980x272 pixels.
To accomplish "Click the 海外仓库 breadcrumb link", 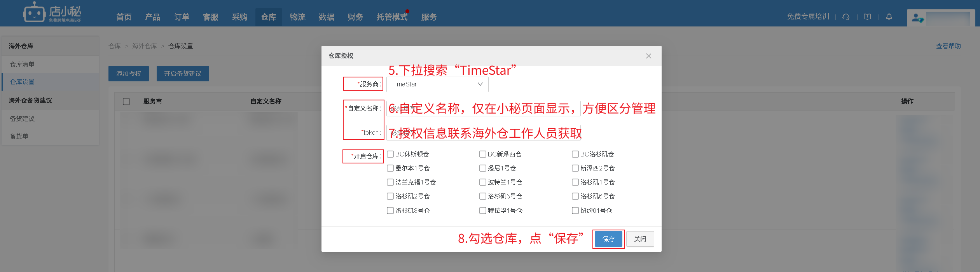I will [145, 46].
